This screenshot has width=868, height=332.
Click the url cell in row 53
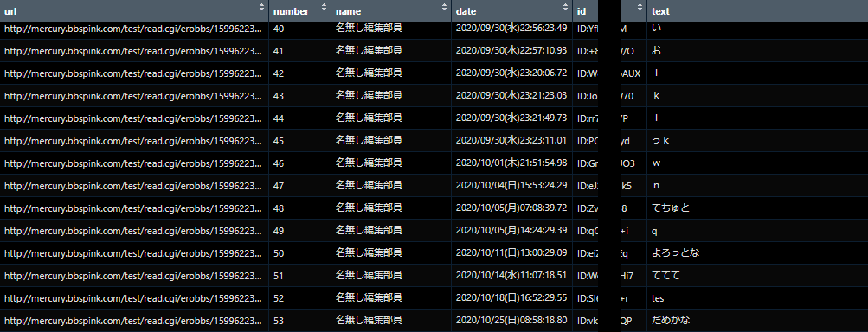point(134,321)
